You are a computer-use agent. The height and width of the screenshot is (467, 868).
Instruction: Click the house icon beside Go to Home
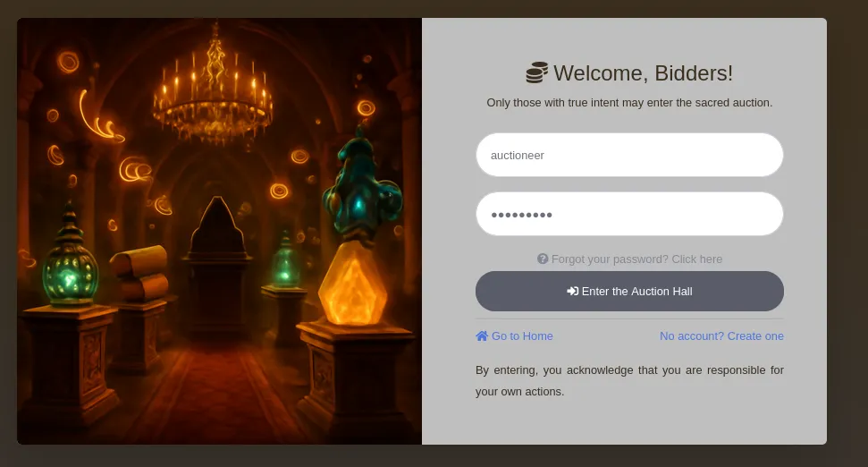point(482,335)
